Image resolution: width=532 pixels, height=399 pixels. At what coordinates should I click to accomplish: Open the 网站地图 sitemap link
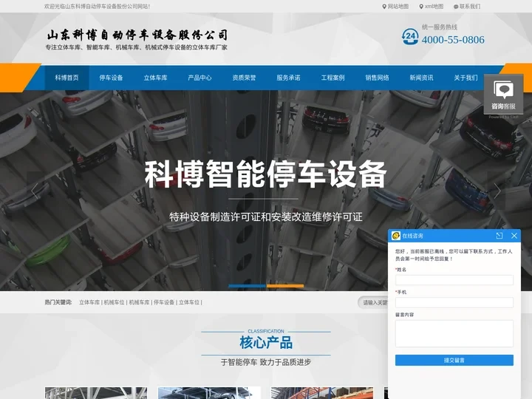tap(395, 7)
